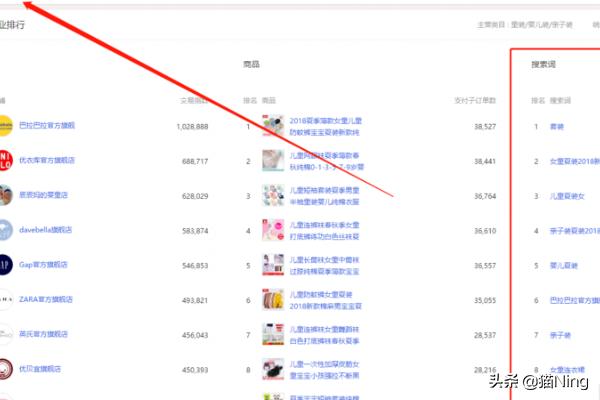600x400 pixels.
Task: Click the davebella store round logo
Action: (6, 230)
